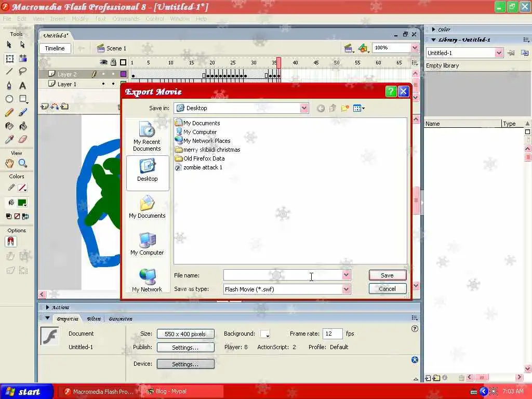Select the Oval tool
532x399 pixels.
(x=9, y=99)
